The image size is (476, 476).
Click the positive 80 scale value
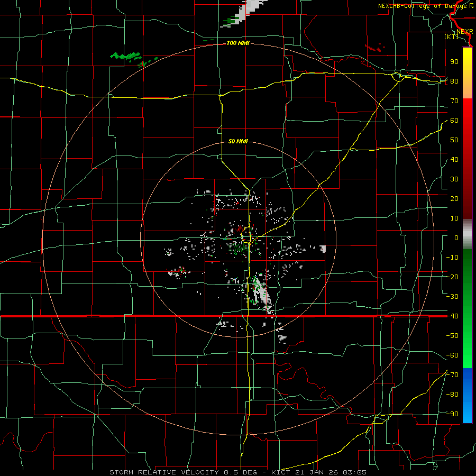[x=454, y=81]
